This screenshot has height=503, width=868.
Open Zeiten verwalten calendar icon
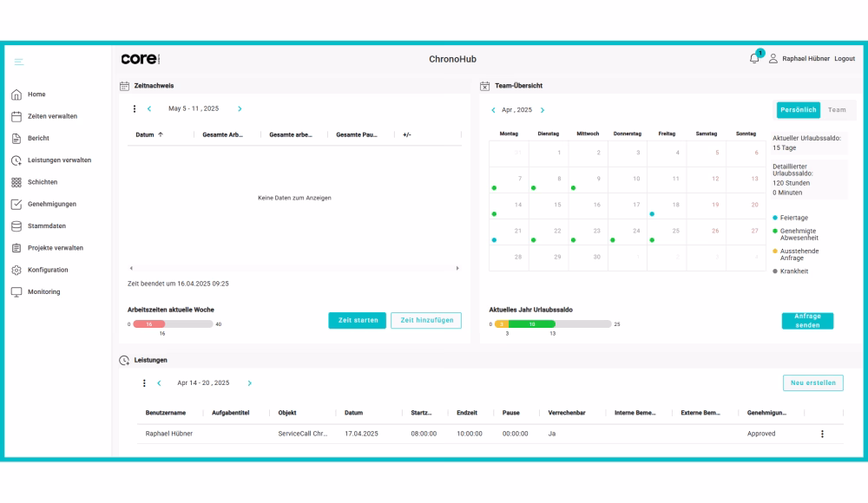pyautogui.click(x=16, y=116)
